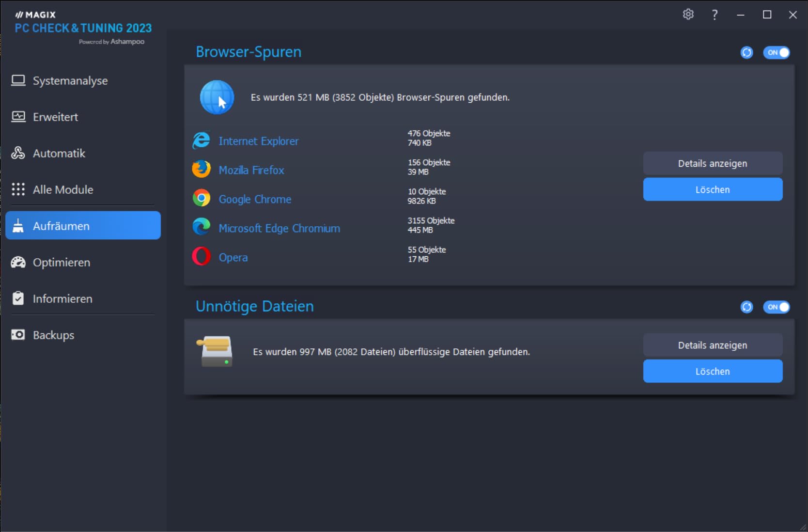This screenshot has height=532, width=808.
Task: Open Informieren from the sidebar
Action: tap(82, 298)
